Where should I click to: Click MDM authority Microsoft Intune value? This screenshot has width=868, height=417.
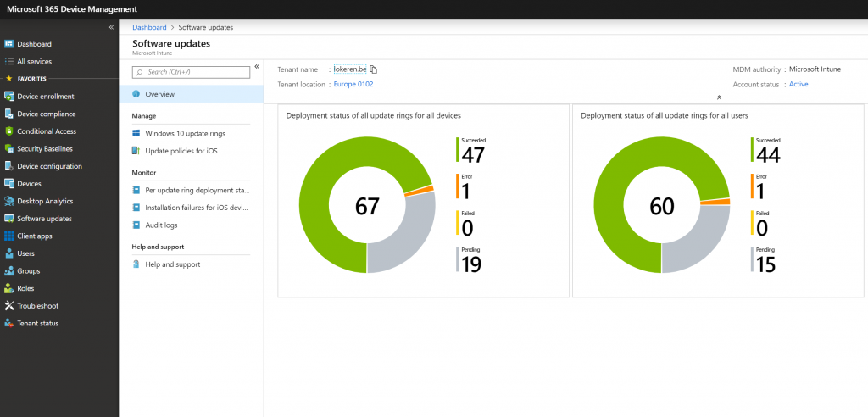click(x=815, y=69)
